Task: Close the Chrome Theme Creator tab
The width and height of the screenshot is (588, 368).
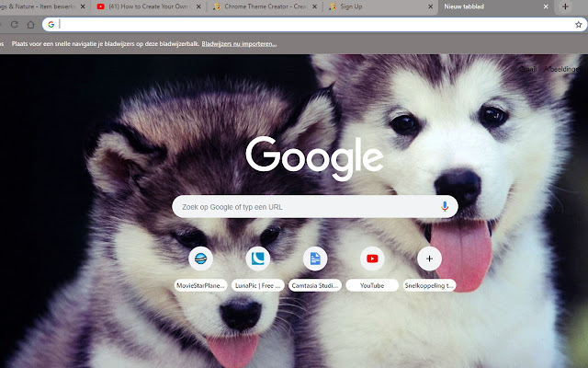Action: pos(314,6)
